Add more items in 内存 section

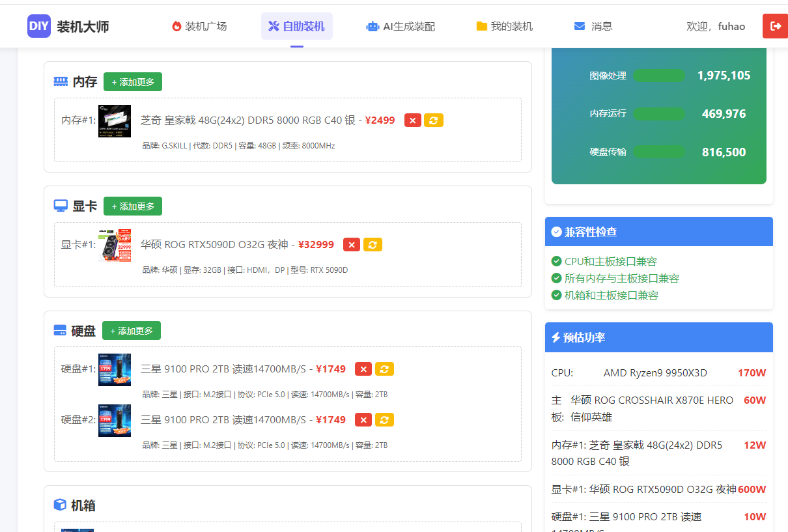click(x=133, y=82)
